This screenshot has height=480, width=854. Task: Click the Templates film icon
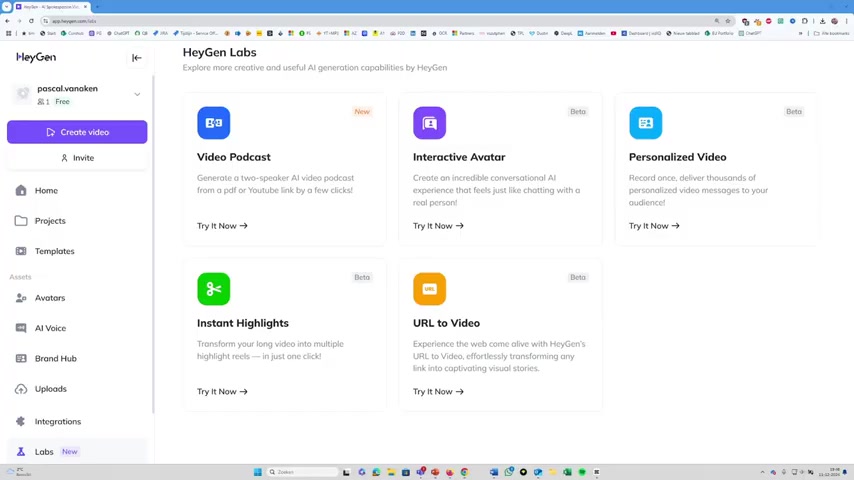(x=21, y=251)
